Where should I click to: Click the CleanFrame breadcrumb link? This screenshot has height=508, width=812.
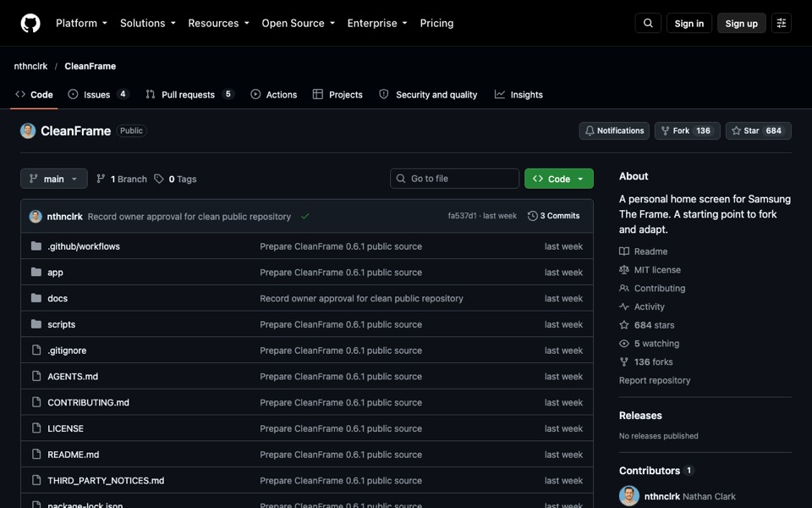91,66
